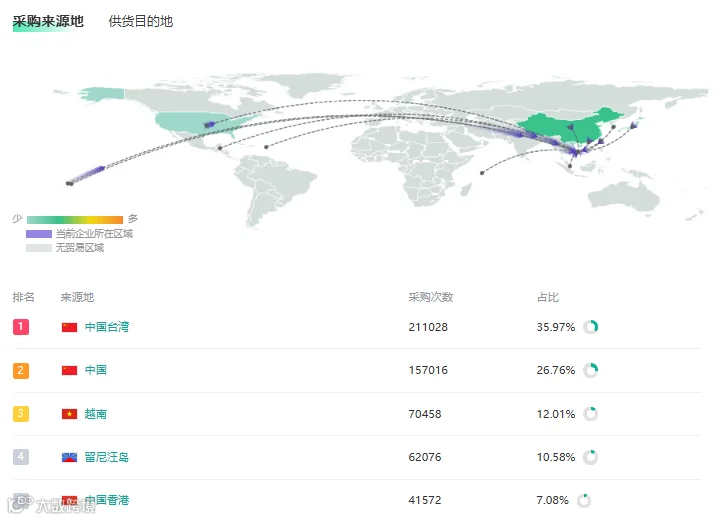Click the 35.97% donut chart icon
The width and height of the screenshot is (723, 520).
click(591, 327)
